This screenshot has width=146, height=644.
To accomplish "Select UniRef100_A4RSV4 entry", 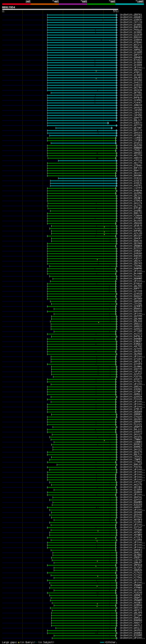I will tap(131, 158).
